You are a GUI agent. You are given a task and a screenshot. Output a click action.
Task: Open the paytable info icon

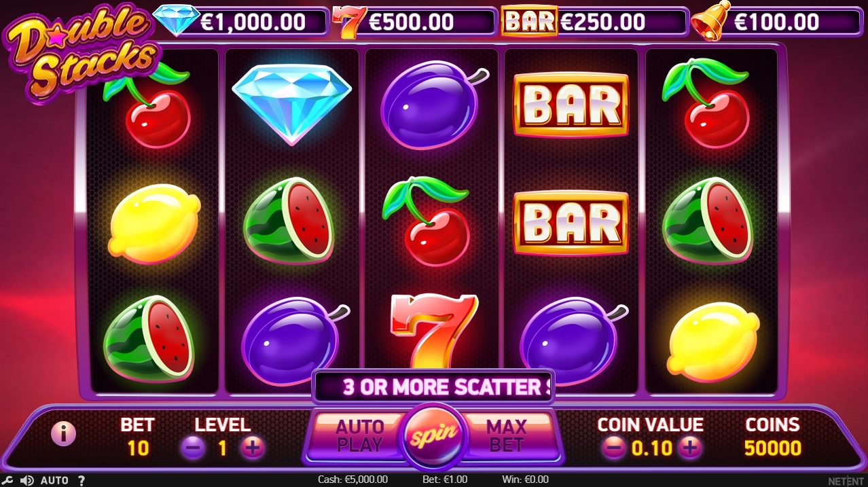point(64,433)
